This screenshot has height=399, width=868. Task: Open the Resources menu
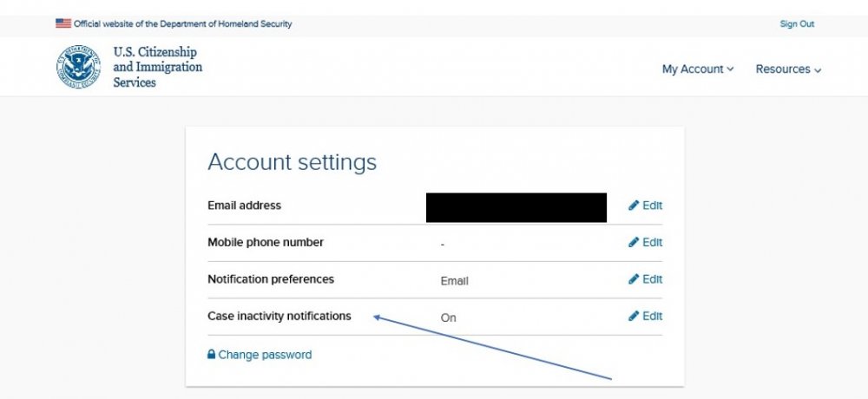click(788, 69)
